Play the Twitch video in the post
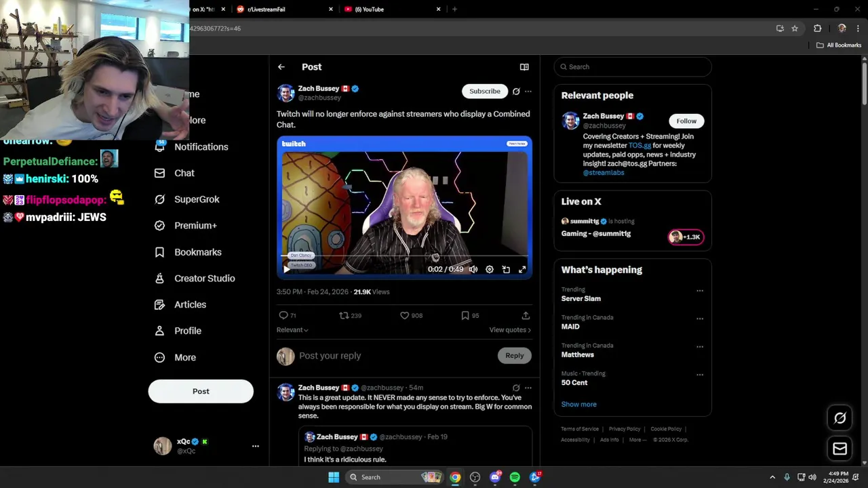This screenshot has height=488, width=868. tap(286, 269)
